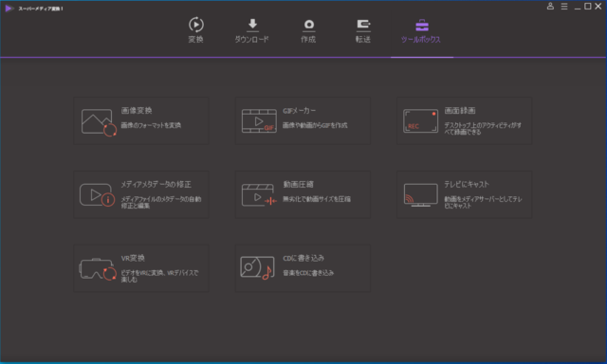Viewport: 607px width, 364px height.
Task: Open VR変換 tool title
Action: [x=133, y=259]
